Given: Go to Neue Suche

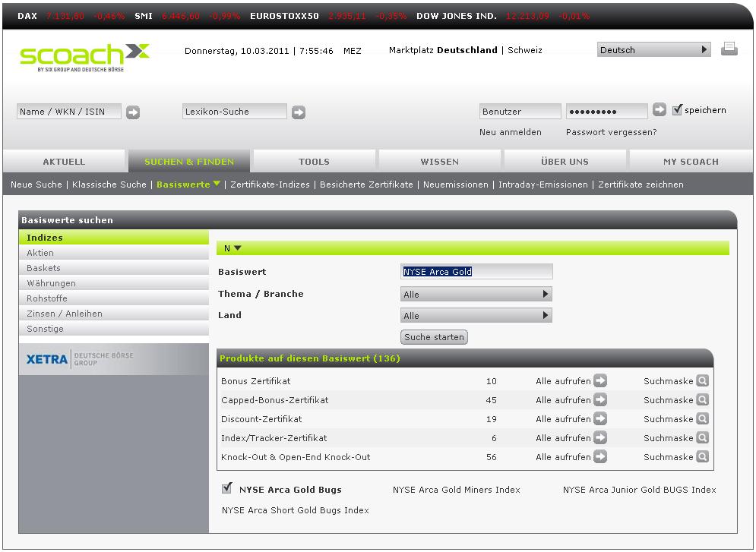Looking at the screenshot, I should point(36,185).
